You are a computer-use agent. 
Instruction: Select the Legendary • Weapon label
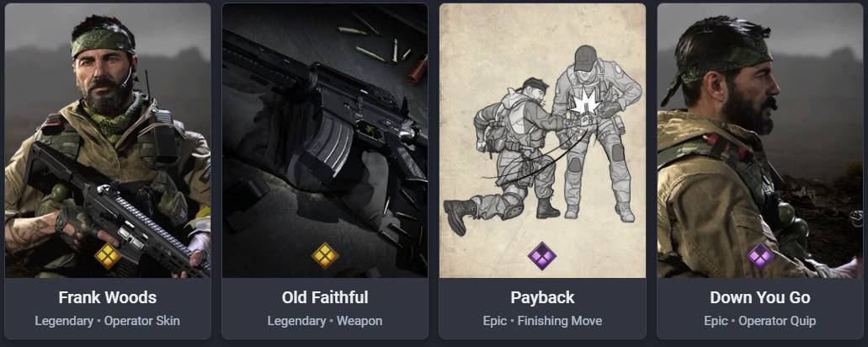coord(325,321)
